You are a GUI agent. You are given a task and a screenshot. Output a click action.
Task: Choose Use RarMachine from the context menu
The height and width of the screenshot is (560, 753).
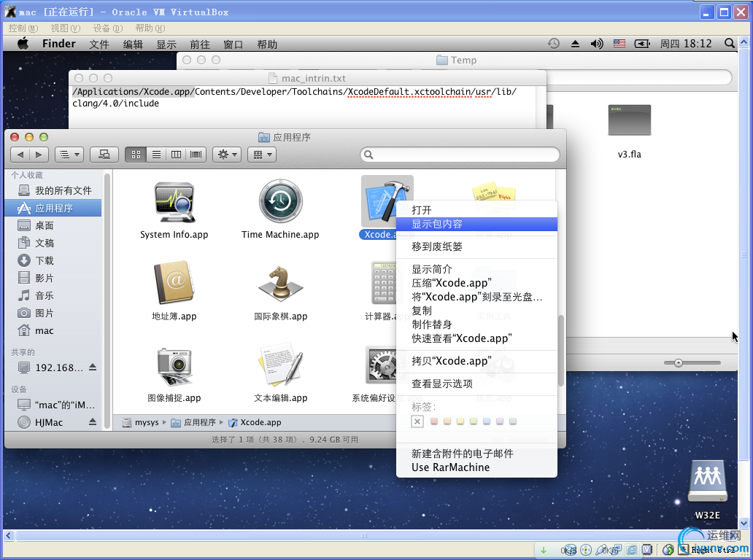point(477,467)
